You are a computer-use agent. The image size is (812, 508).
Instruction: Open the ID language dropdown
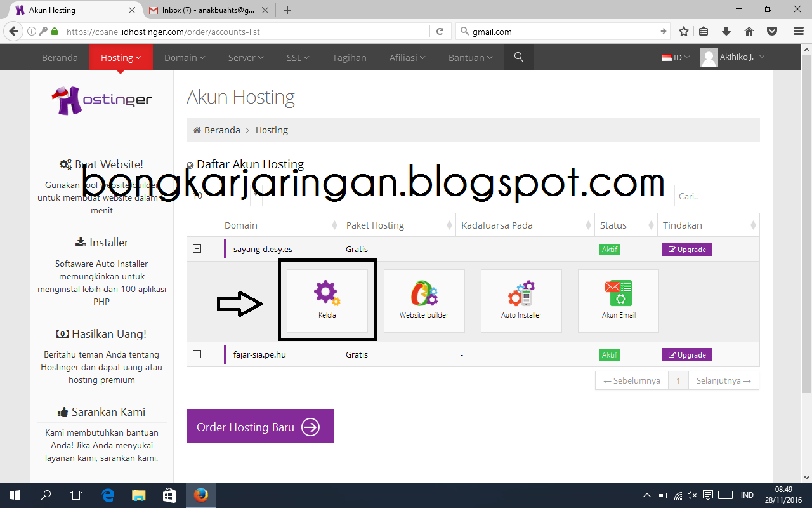point(676,57)
